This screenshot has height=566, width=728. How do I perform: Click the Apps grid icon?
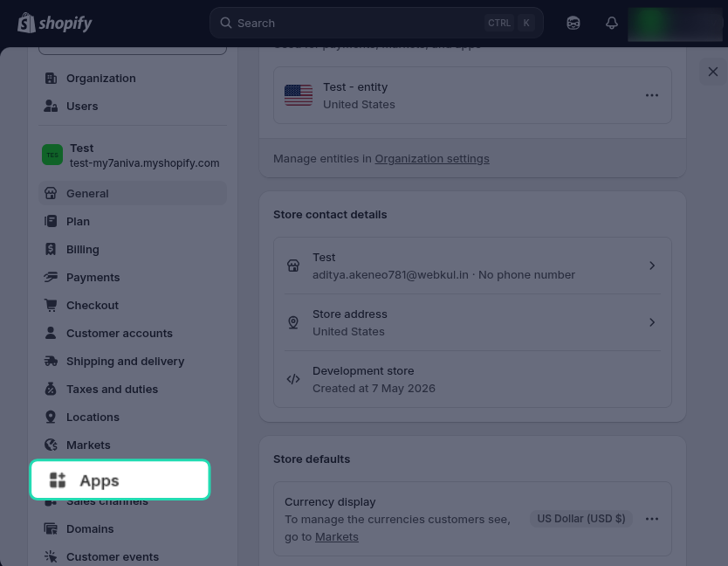pyautogui.click(x=58, y=480)
